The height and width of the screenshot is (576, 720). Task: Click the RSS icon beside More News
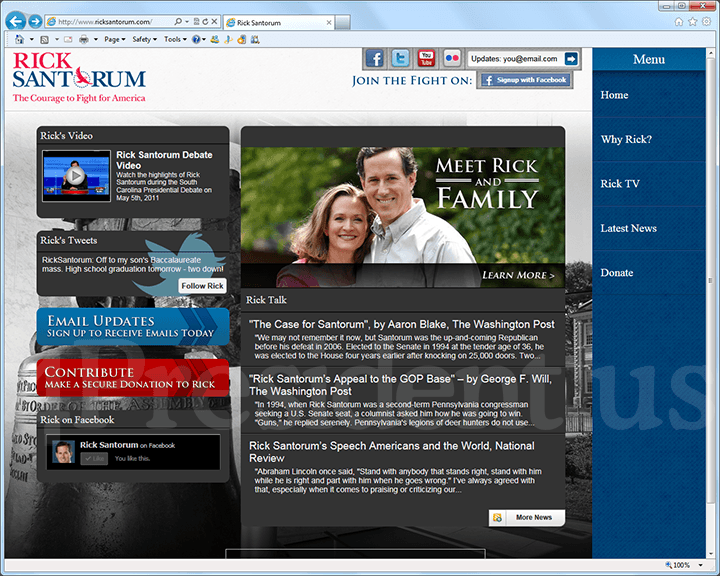pyautogui.click(x=497, y=518)
